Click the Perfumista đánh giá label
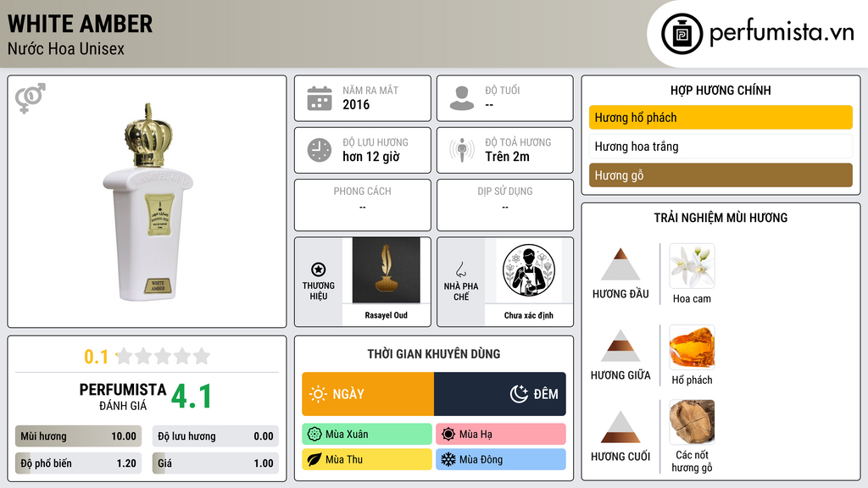 tap(123, 396)
